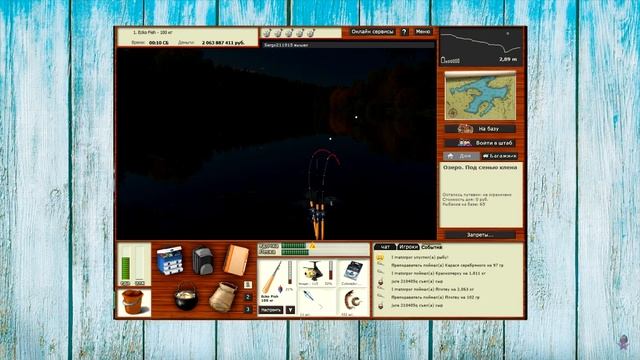Click the Настроить tackle button
This screenshot has height=360, width=640.
click(x=271, y=310)
